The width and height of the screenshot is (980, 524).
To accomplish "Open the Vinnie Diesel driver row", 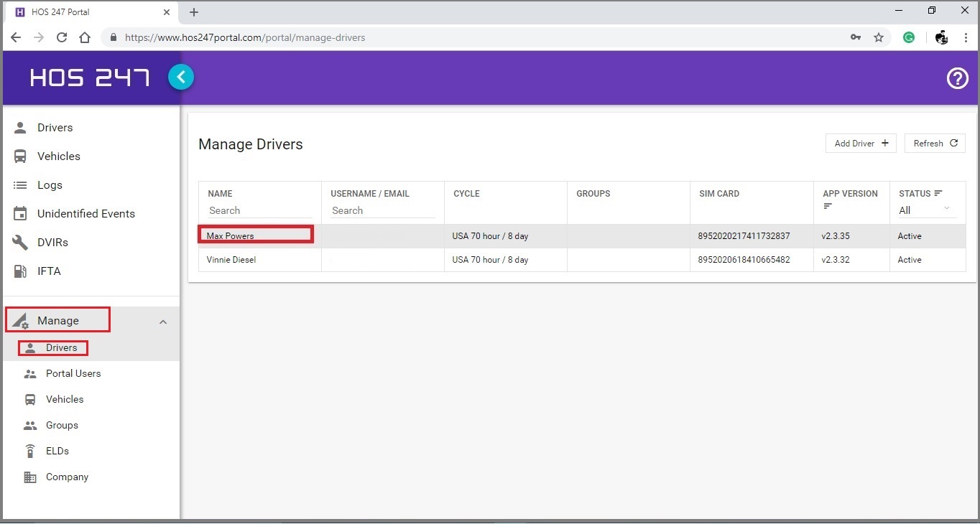I will [x=582, y=260].
